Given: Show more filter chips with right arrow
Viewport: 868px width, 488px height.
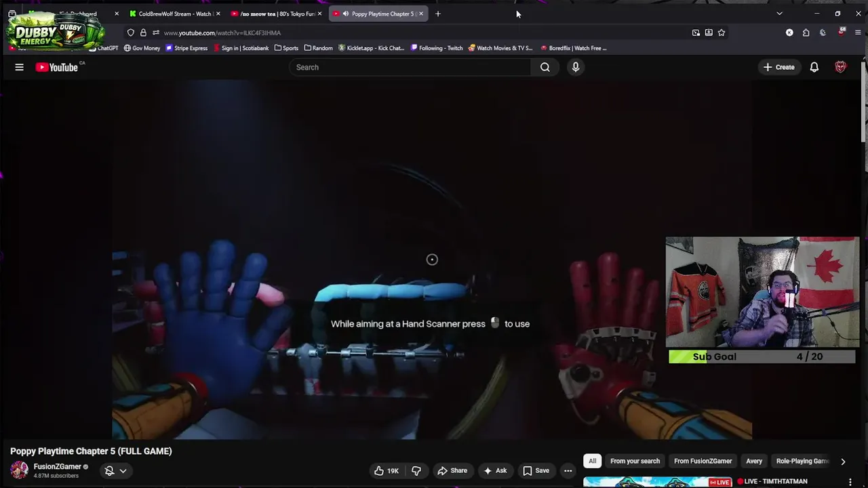Looking at the screenshot, I should [x=843, y=462].
